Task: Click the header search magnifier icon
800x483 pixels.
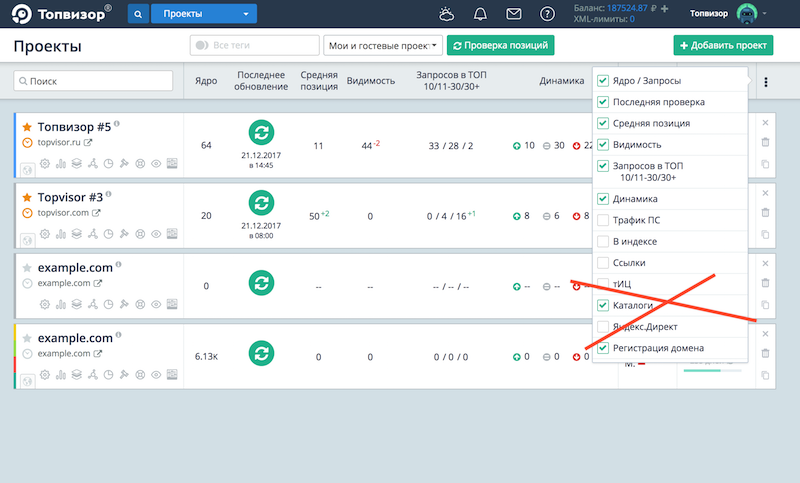Action: pyautogui.click(x=137, y=14)
